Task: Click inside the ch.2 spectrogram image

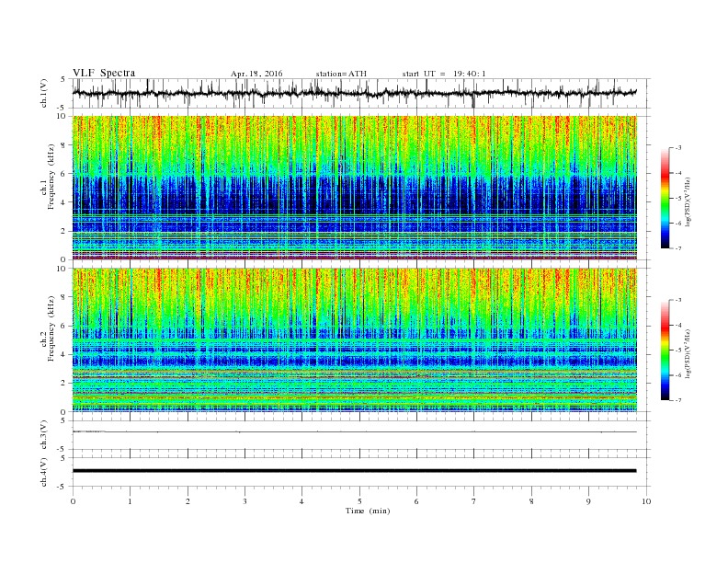Action: [x=355, y=339]
